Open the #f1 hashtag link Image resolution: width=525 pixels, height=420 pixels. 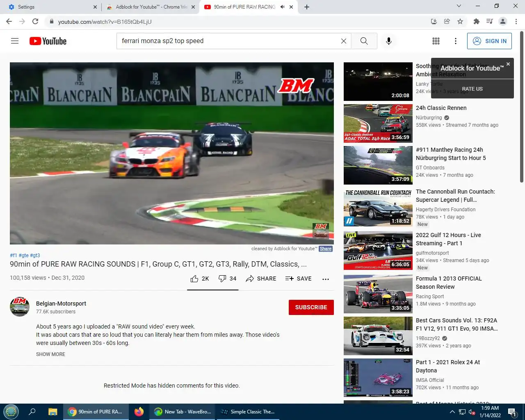click(x=14, y=255)
